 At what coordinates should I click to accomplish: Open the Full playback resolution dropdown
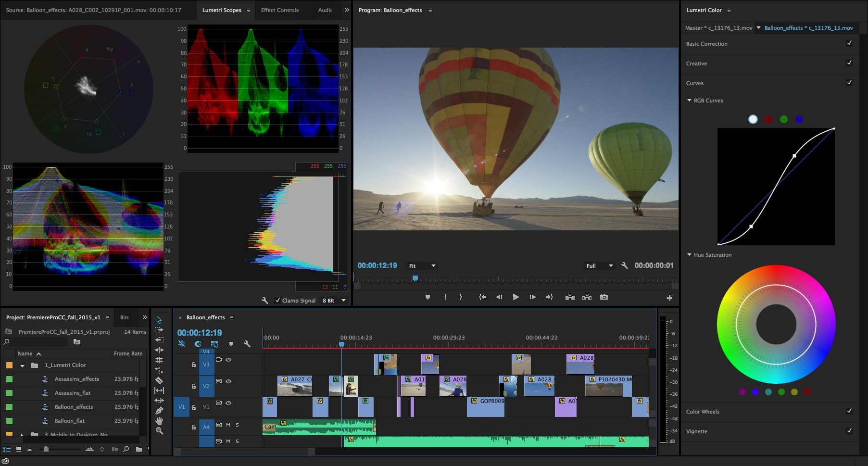tap(600, 266)
